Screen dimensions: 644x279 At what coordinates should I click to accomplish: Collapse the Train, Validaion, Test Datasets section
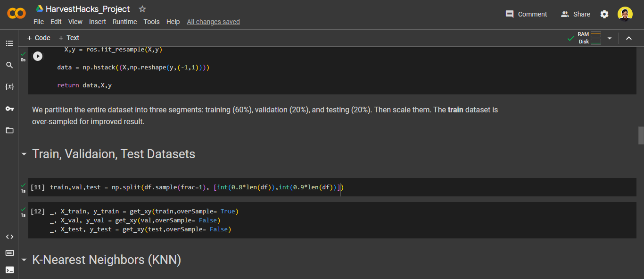(24, 154)
